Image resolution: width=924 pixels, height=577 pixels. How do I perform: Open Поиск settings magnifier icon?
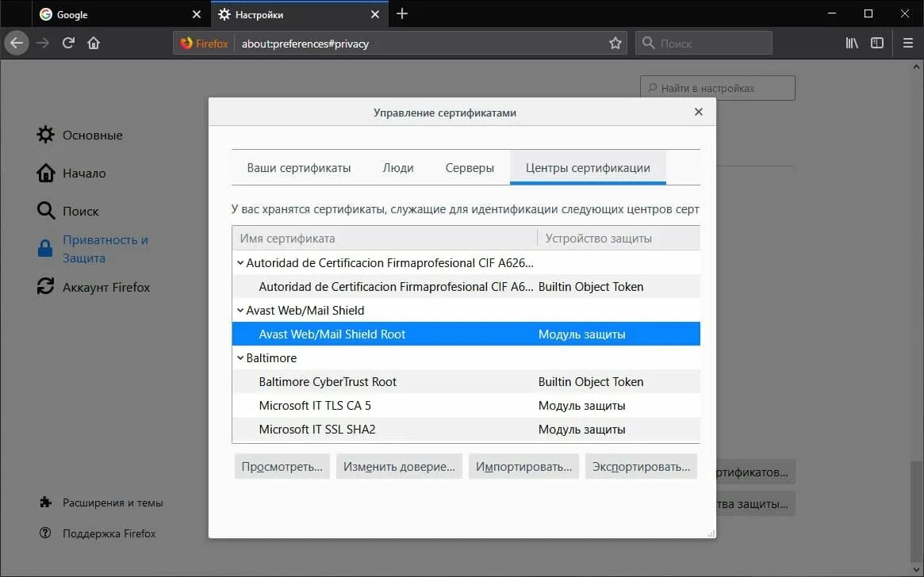click(x=45, y=211)
